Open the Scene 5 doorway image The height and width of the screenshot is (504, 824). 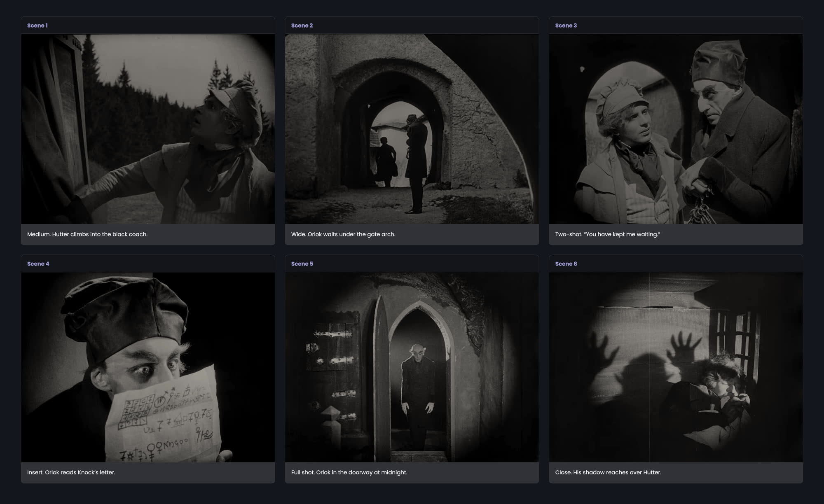click(412, 367)
